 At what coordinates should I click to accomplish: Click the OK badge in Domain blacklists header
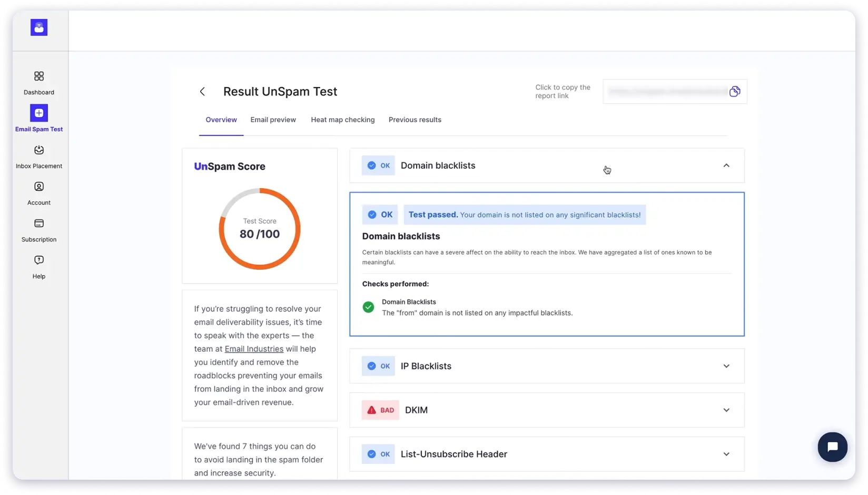pos(378,166)
